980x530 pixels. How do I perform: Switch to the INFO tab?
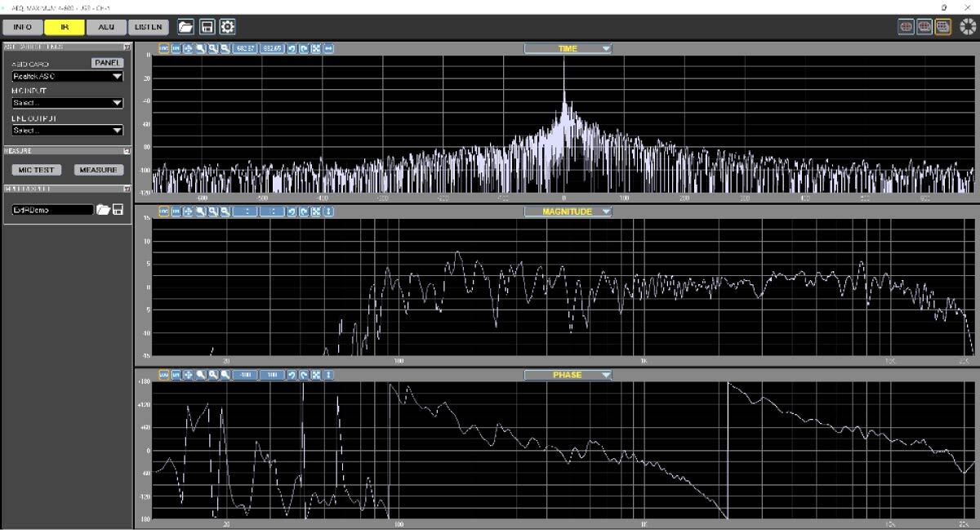click(22, 27)
